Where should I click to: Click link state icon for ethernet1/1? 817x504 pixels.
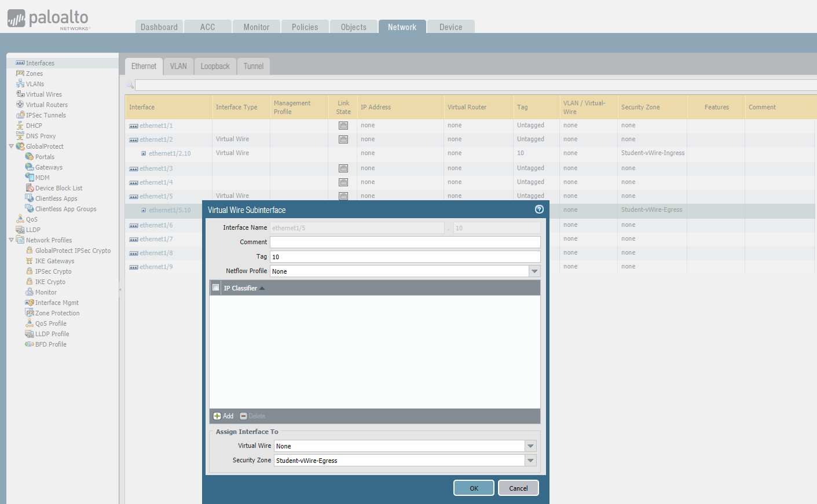(x=343, y=126)
